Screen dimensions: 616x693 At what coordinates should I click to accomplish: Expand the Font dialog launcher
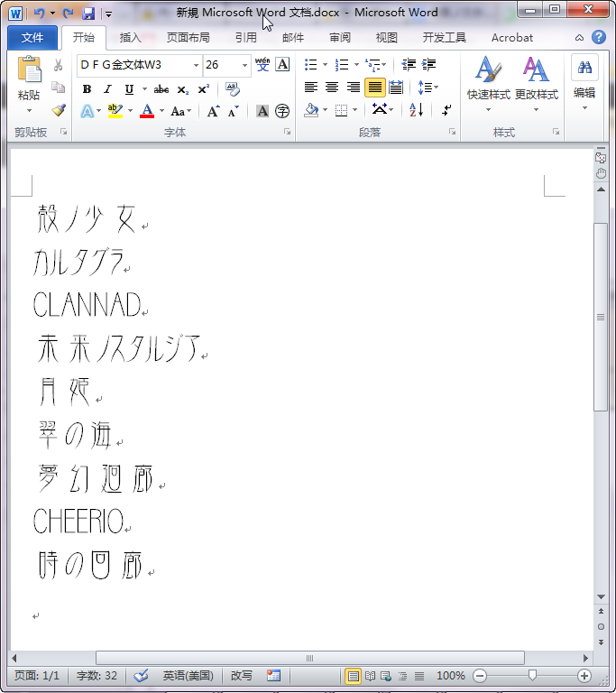tap(287, 132)
